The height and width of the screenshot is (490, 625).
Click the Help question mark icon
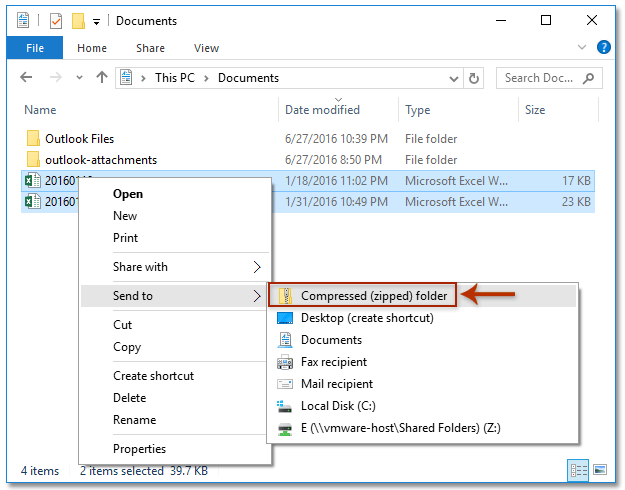(604, 47)
